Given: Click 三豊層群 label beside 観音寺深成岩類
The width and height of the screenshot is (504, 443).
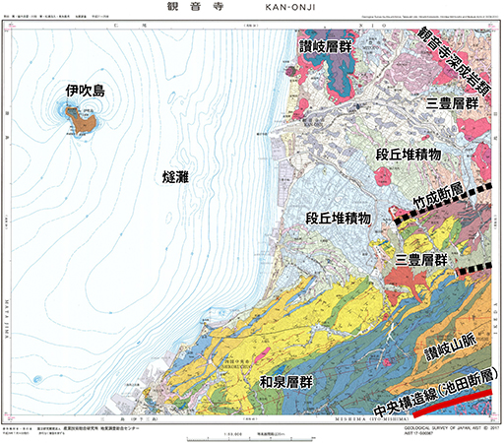Looking at the screenshot, I should pos(453,103).
